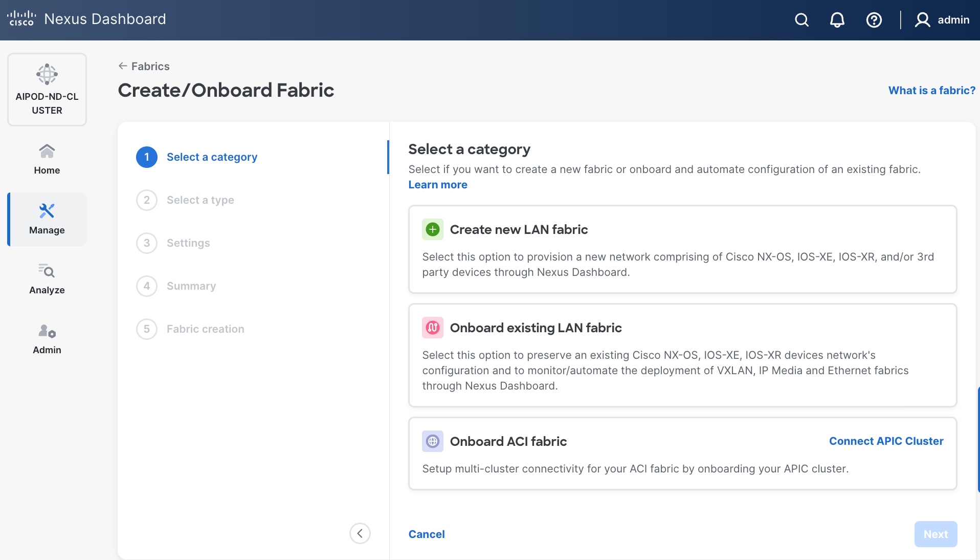Select the Onboard ACI fabric option

614,454
